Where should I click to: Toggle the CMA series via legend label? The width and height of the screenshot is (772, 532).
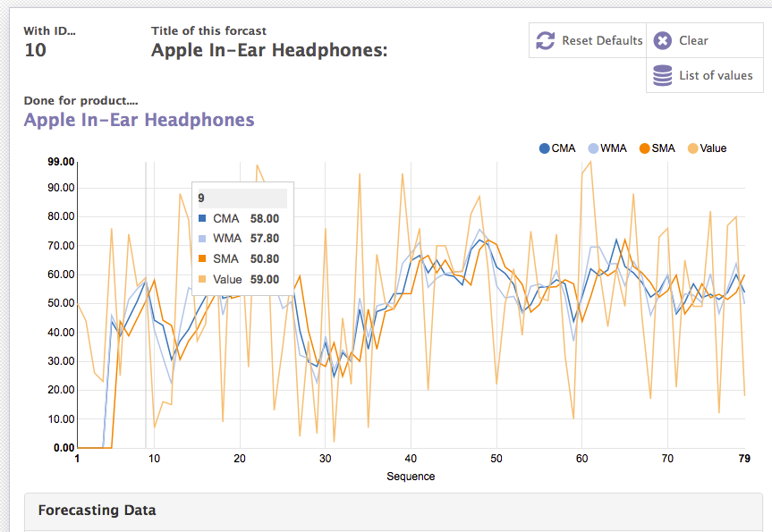tap(564, 148)
